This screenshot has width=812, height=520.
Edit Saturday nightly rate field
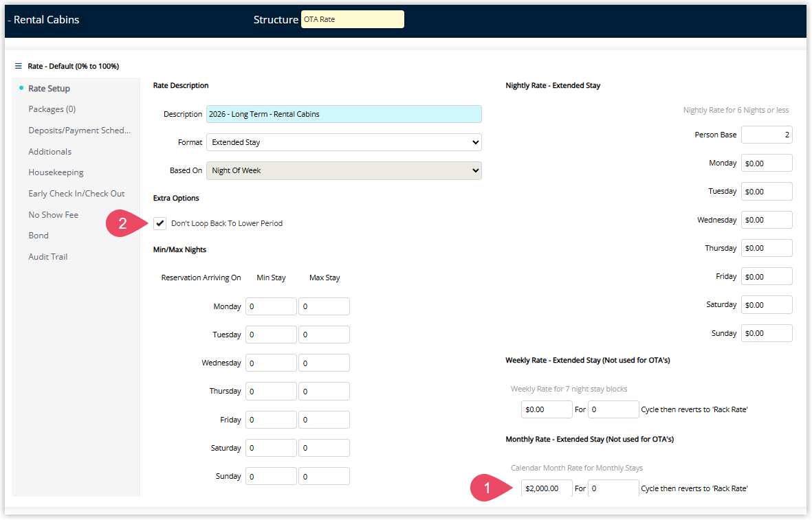pyautogui.click(x=767, y=305)
